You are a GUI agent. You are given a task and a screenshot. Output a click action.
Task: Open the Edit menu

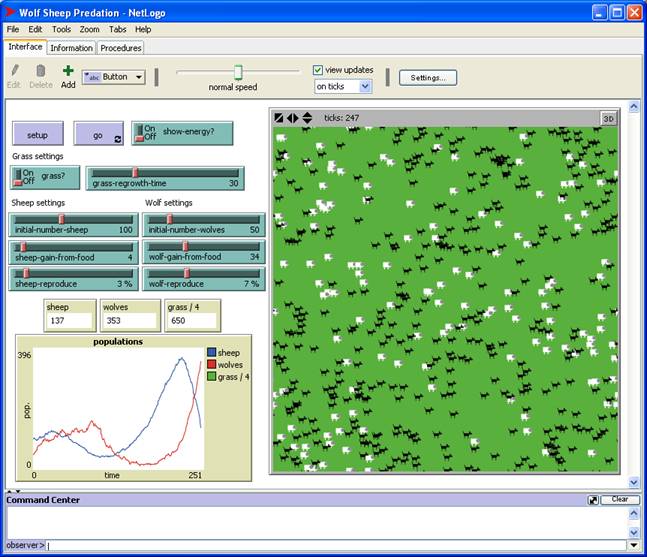pos(35,29)
